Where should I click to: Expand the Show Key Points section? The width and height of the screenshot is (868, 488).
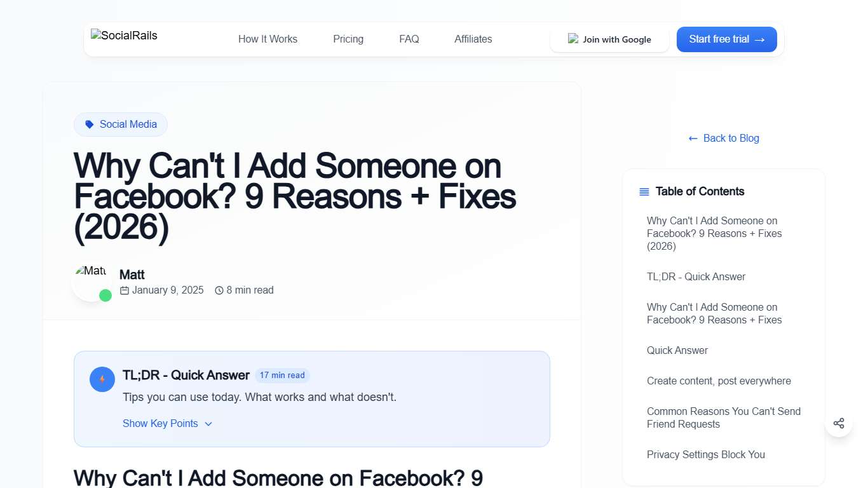tap(167, 423)
